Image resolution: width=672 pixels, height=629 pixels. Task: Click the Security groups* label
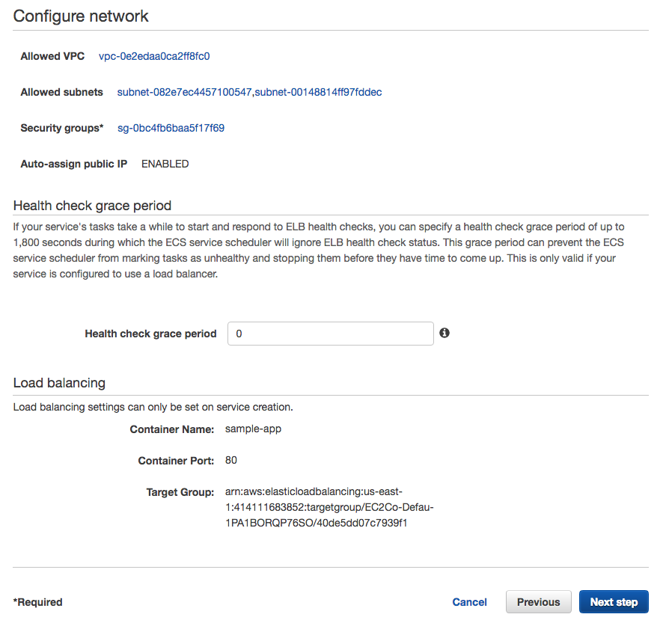(62, 128)
